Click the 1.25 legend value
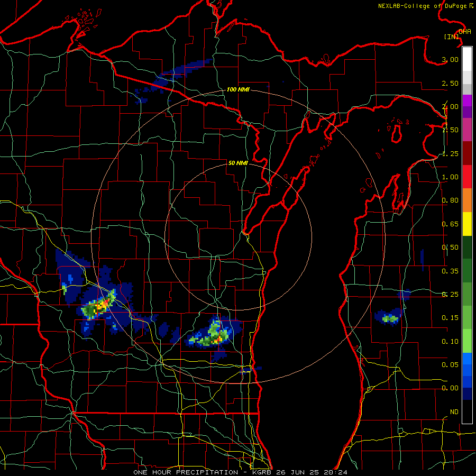The height and width of the screenshot is (476, 476). (x=450, y=153)
